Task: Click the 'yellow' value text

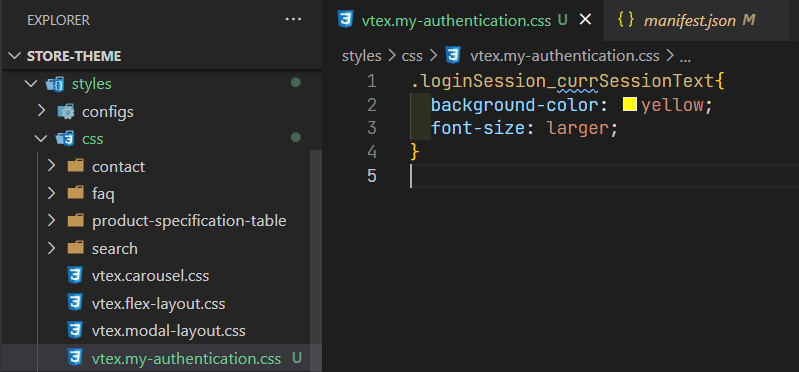Action: pyautogui.click(x=673, y=105)
